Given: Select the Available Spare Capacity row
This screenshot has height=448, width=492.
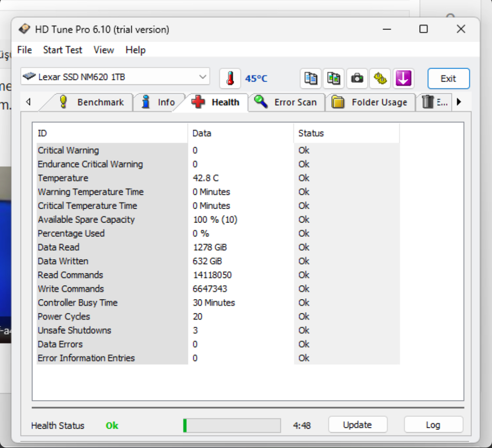Looking at the screenshot, I should [218, 220].
